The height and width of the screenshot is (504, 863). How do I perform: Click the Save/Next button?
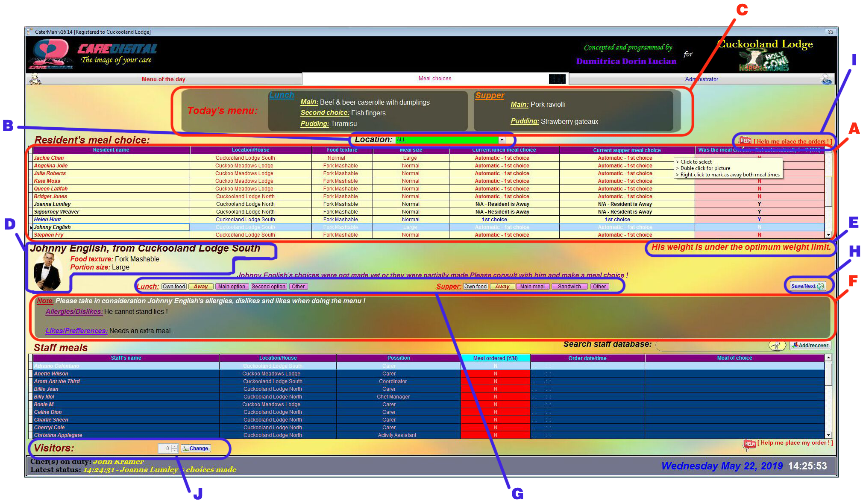[x=807, y=286]
